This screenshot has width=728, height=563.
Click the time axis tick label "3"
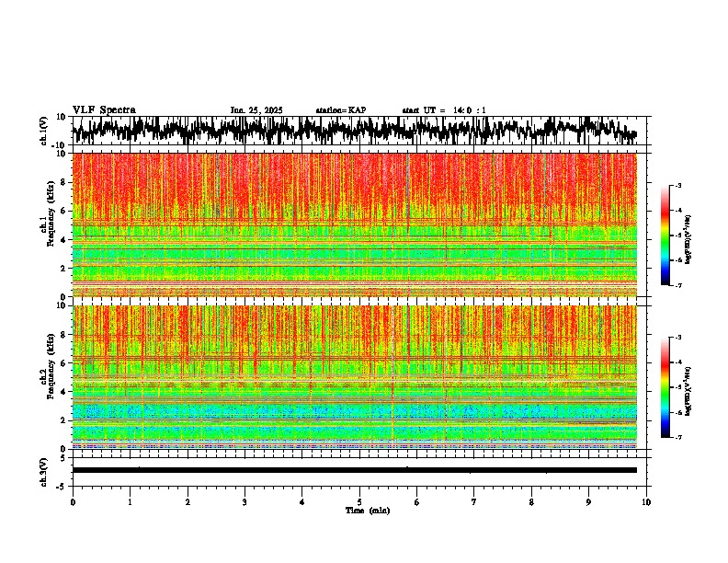click(x=245, y=502)
